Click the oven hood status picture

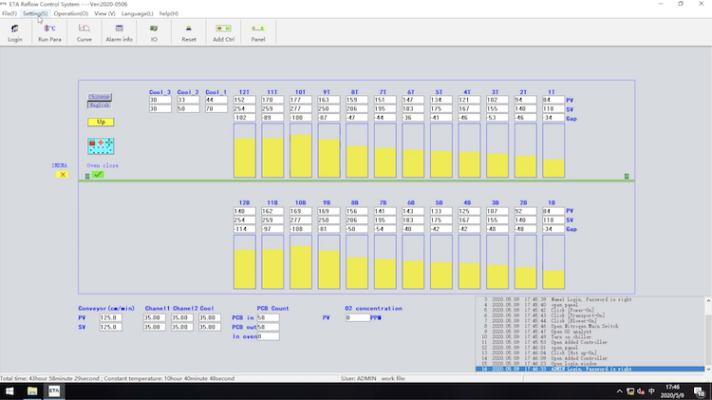pyautogui.click(x=101, y=148)
